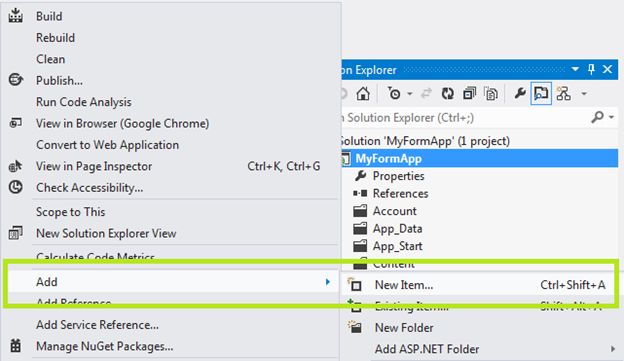Screen dimensions: 624x361
Task: Click the Collapse All icon
Action: (470, 94)
